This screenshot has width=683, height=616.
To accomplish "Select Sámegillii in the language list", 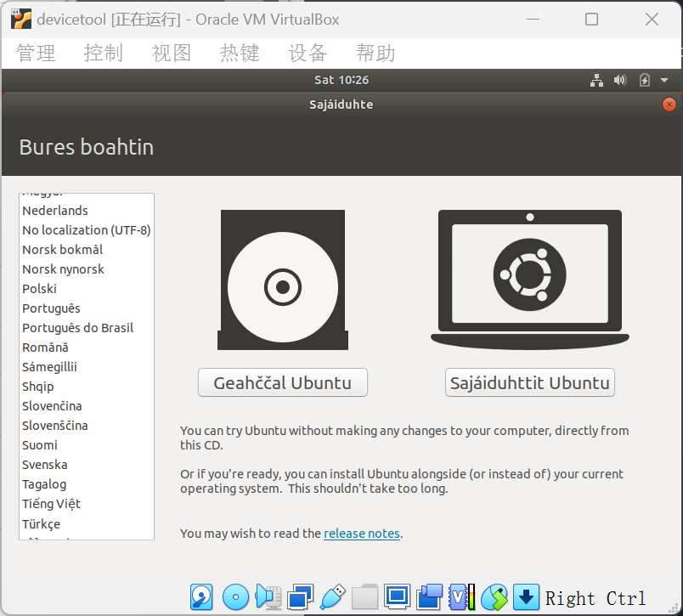I will (87, 367).
